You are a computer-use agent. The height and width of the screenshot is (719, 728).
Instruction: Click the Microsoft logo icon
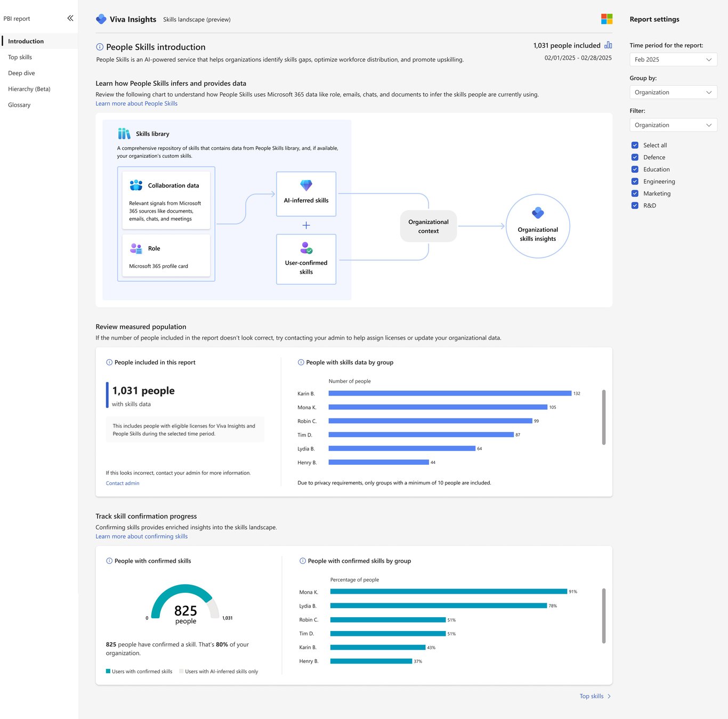(x=606, y=19)
